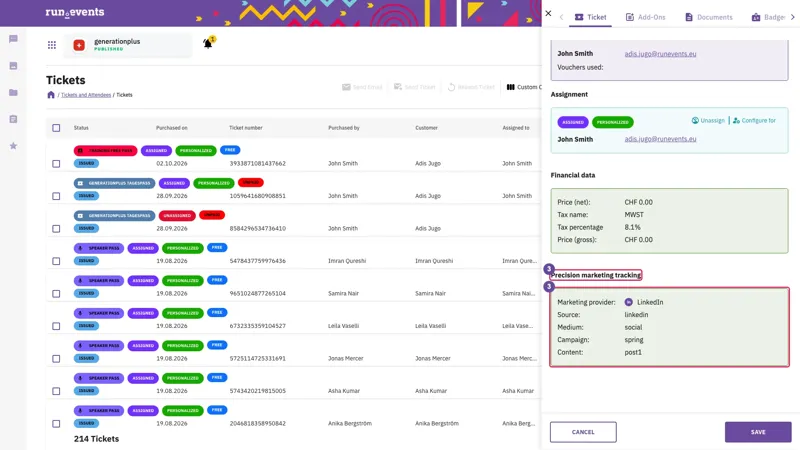Click the Resend Ticket toolbar button
800x450 pixels.
click(x=471, y=87)
